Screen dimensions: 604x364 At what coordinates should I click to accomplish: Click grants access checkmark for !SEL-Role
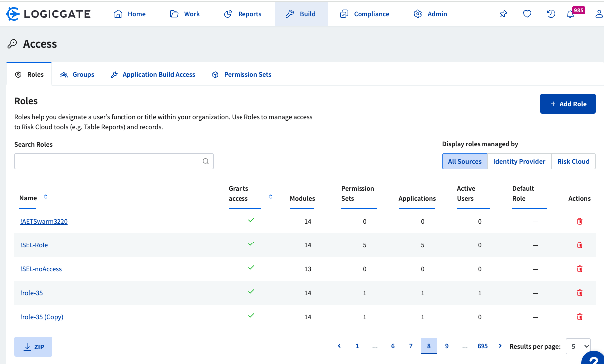pyautogui.click(x=251, y=243)
